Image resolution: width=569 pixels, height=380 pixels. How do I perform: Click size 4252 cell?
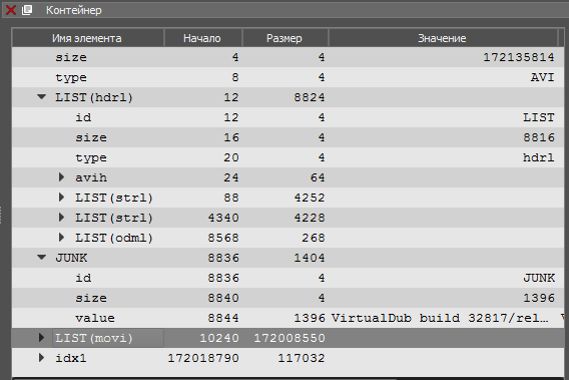pyautogui.click(x=309, y=197)
